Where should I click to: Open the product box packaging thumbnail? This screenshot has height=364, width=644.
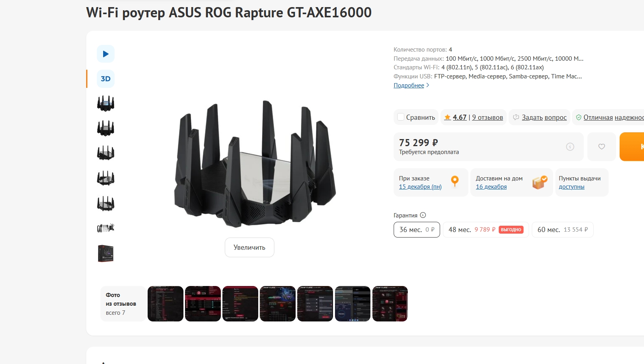(105, 253)
